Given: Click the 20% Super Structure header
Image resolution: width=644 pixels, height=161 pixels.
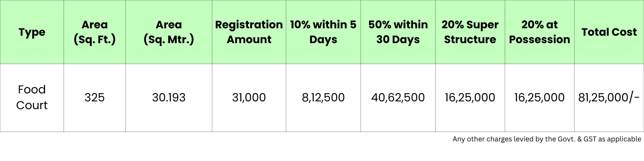Looking at the screenshot, I should (470, 32).
